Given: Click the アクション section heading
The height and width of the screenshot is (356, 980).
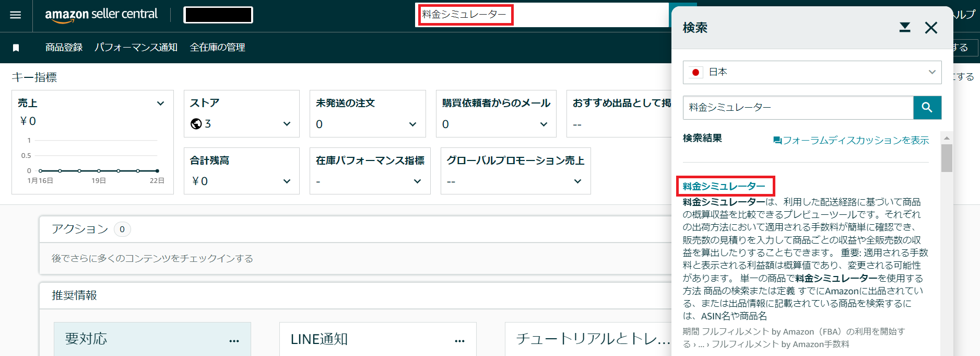Looking at the screenshot, I should (x=80, y=229).
